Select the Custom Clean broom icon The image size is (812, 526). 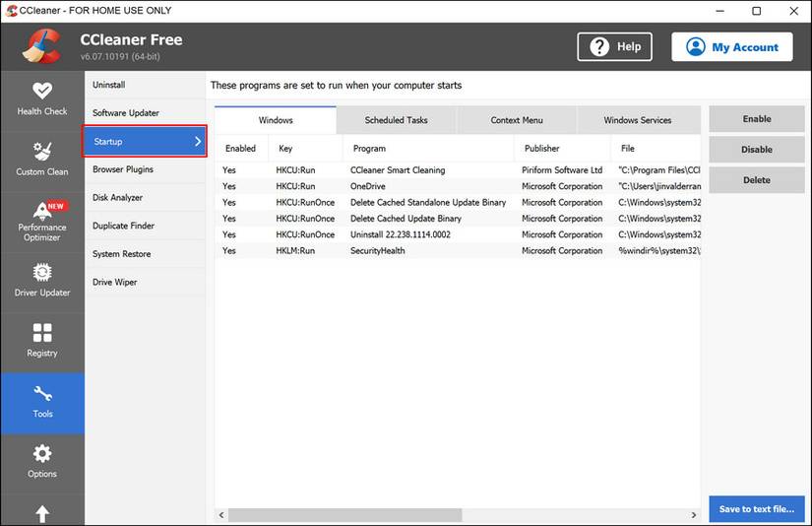point(41,153)
